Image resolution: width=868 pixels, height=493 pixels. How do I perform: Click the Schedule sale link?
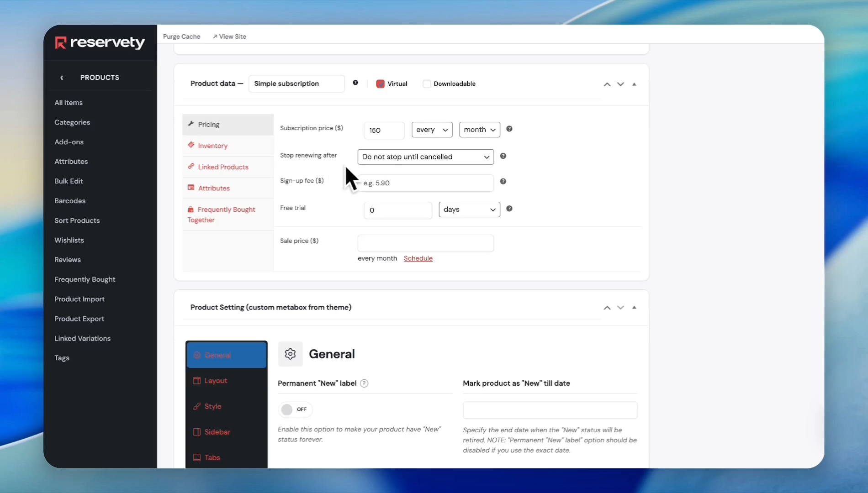pyautogui.click(x=418, y=258)
